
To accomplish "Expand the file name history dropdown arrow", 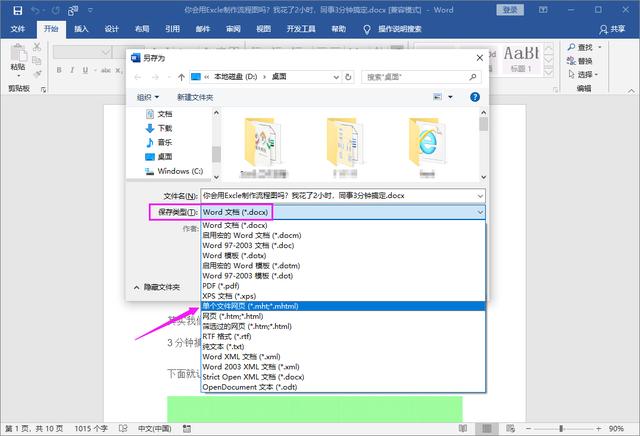I will point(480,196).
